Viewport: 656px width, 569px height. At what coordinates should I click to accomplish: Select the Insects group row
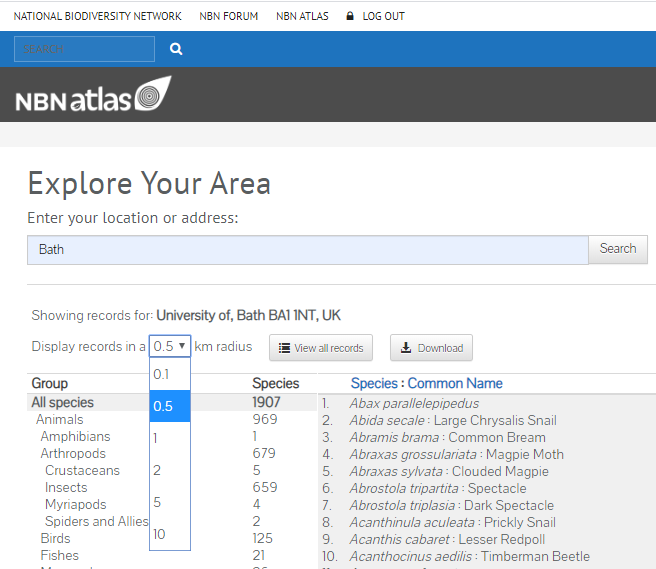(x=172, y=487)
